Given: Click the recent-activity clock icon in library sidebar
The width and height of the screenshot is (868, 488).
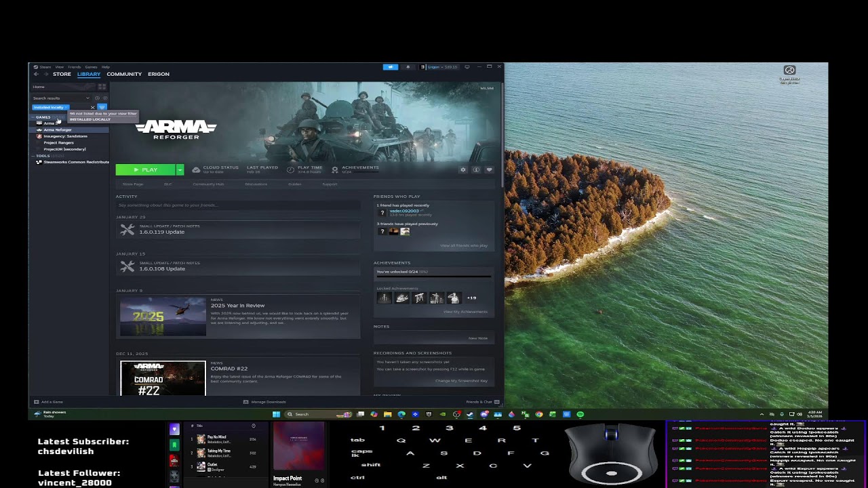Looking at the screenshot, I should [x=97, y=98].
